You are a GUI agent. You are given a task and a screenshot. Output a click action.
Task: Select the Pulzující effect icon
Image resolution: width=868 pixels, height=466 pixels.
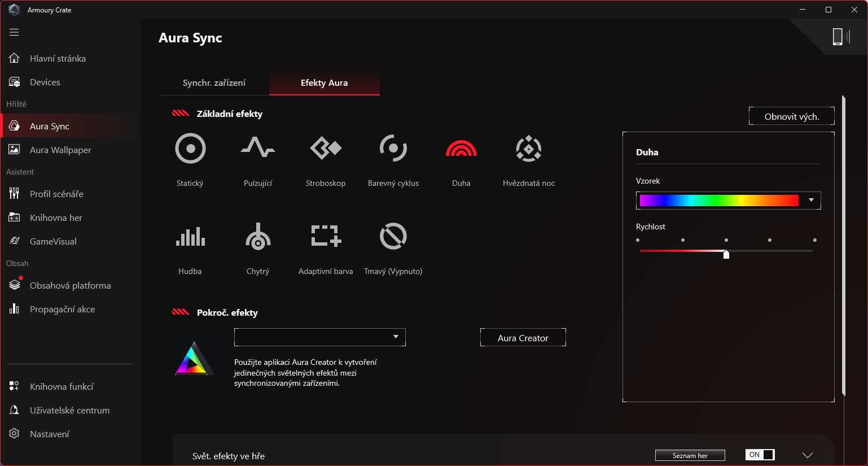[x=258, y=148]
